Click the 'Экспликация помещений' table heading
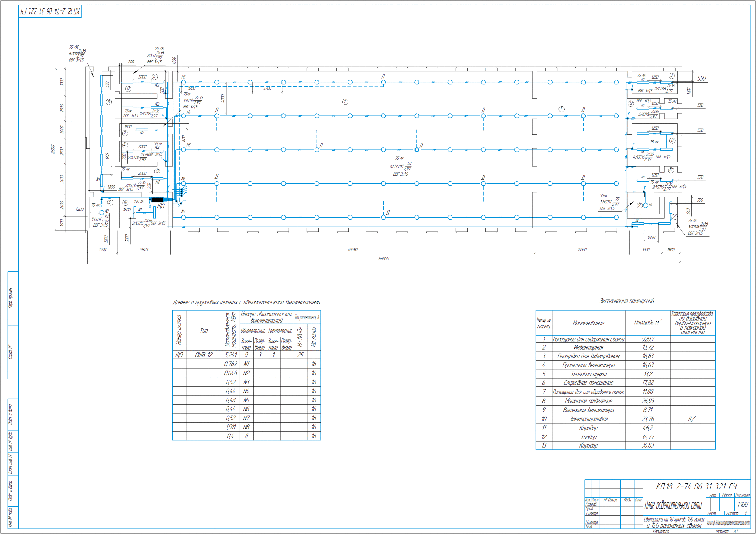756x534 pixels. point(626,301)
